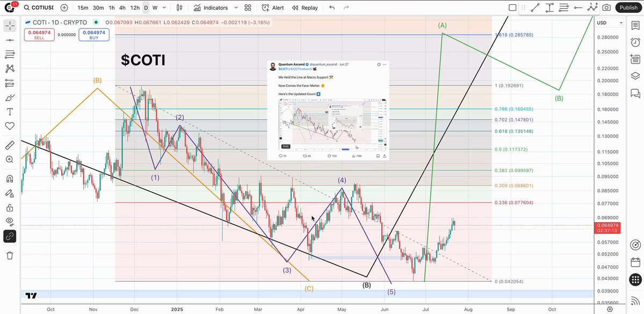
Task: Open the notifications broadcast icon bottom right
Action: tap(635, 301)
